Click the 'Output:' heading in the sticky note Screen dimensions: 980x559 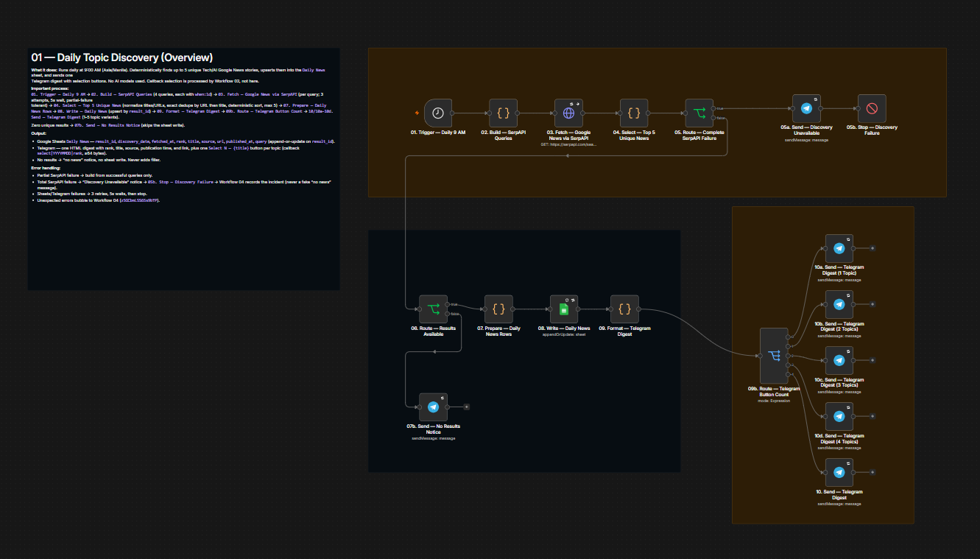coord(40,133)
